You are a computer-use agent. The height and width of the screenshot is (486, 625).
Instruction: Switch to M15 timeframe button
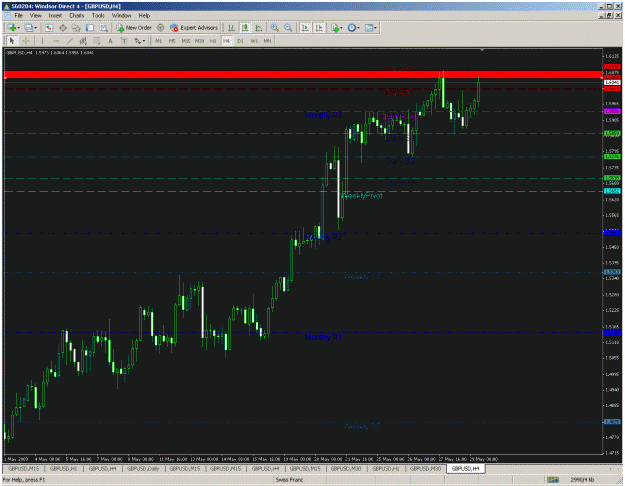tap(186, 41)
